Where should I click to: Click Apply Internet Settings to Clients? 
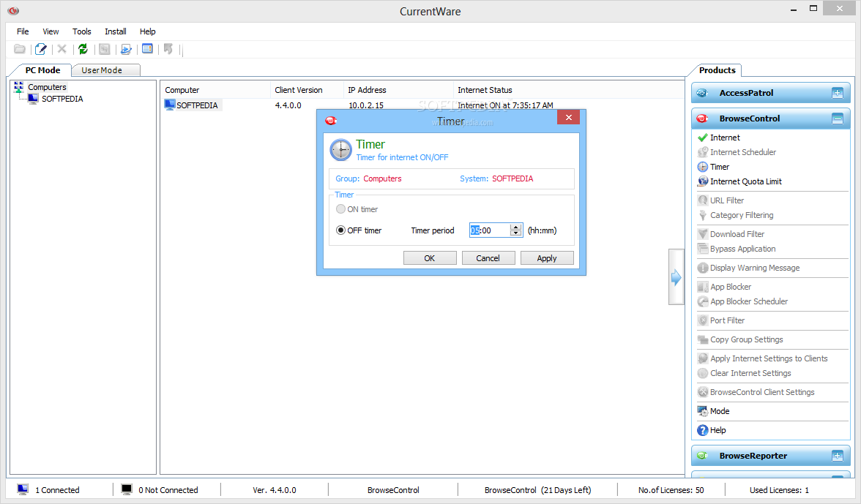[x=762, y=358]
